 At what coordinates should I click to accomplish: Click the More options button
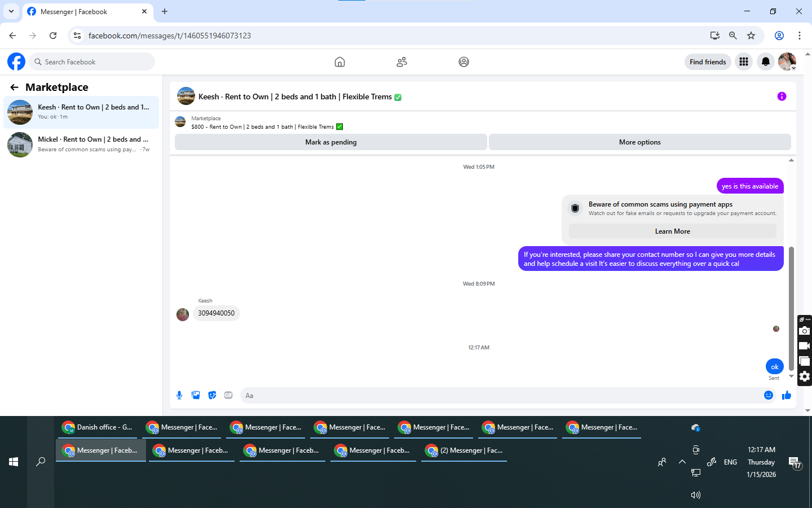point(640,142)
